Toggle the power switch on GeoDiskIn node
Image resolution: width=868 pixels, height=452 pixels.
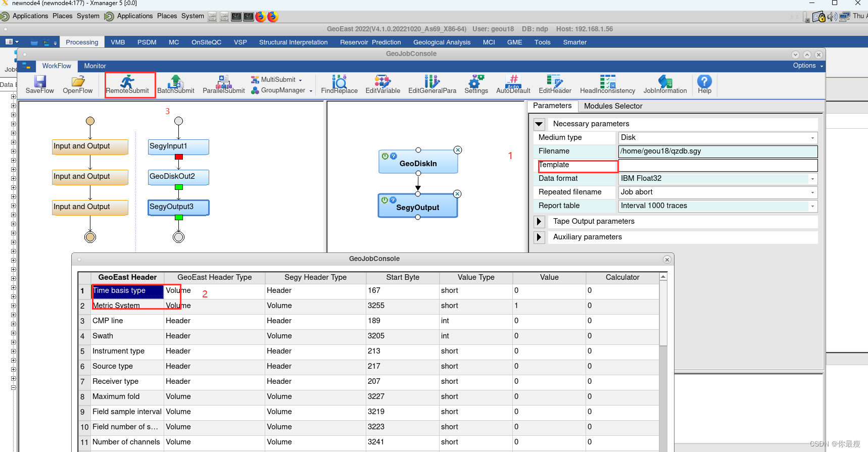tap(385, 156)
